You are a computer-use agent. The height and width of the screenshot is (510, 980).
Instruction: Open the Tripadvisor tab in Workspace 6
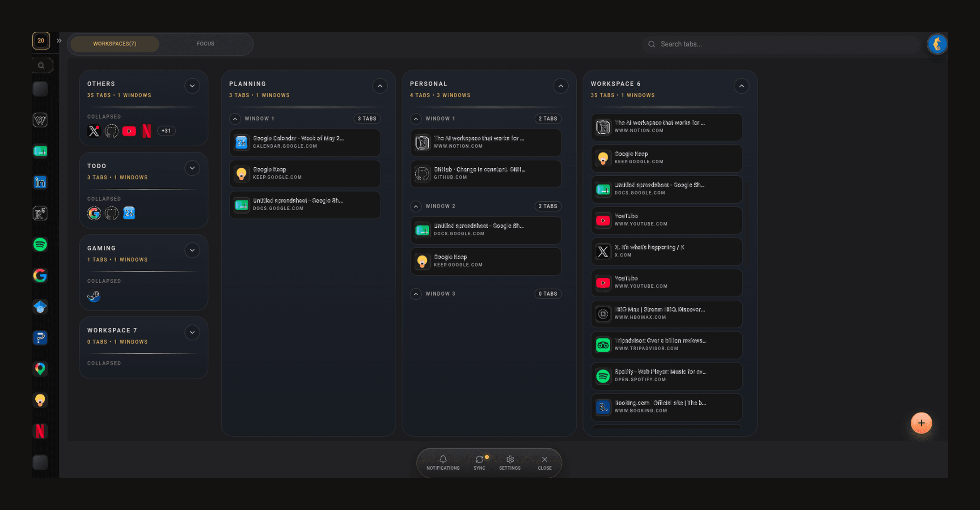click(x=667, y=345)
